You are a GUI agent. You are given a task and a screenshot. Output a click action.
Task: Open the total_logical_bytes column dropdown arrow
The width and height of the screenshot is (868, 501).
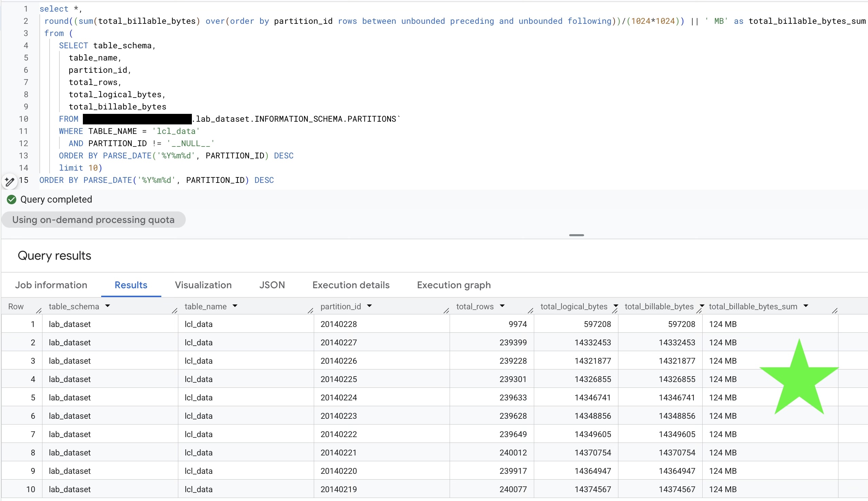[616, 306]
